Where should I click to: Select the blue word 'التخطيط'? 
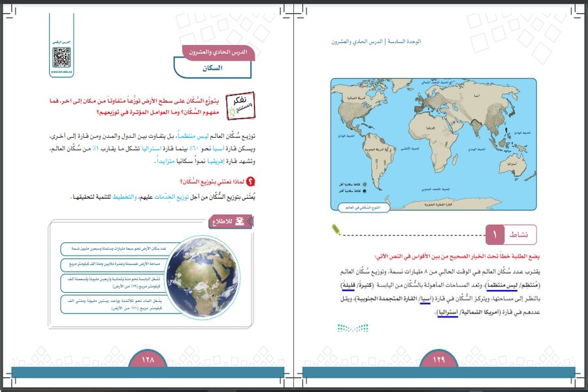point(125,197)
